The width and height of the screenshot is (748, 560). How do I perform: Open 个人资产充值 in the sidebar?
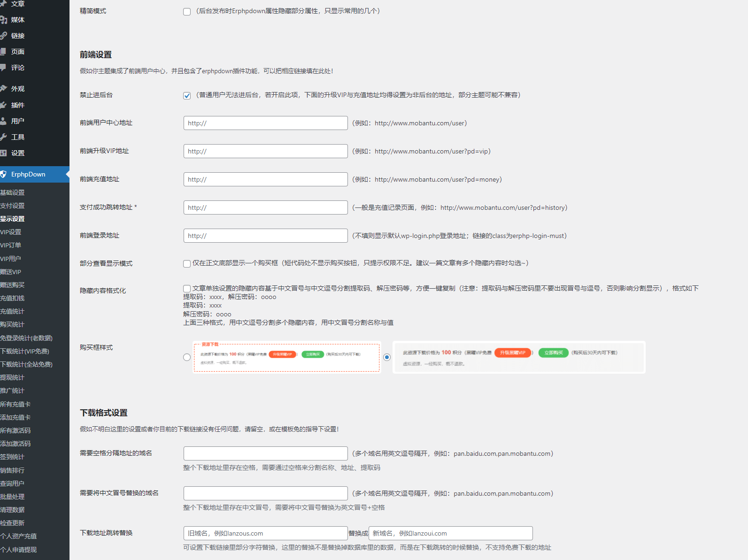point(18,536)
